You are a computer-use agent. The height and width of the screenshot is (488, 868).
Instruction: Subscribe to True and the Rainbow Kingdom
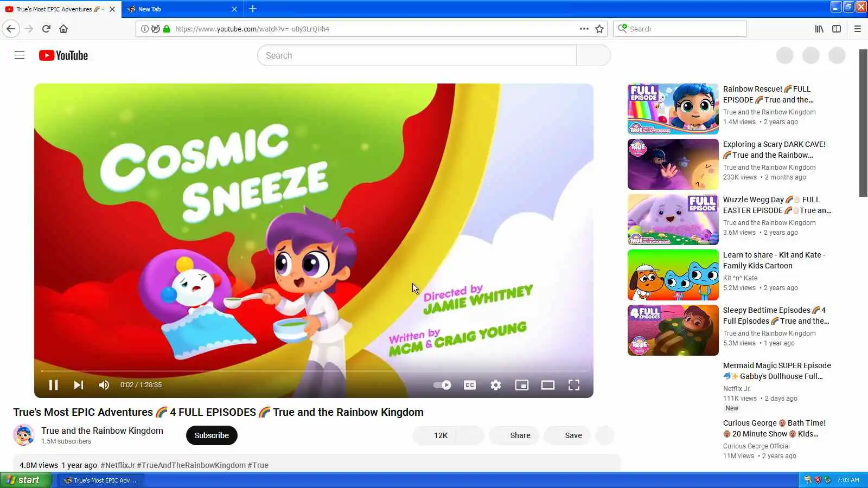212,435
